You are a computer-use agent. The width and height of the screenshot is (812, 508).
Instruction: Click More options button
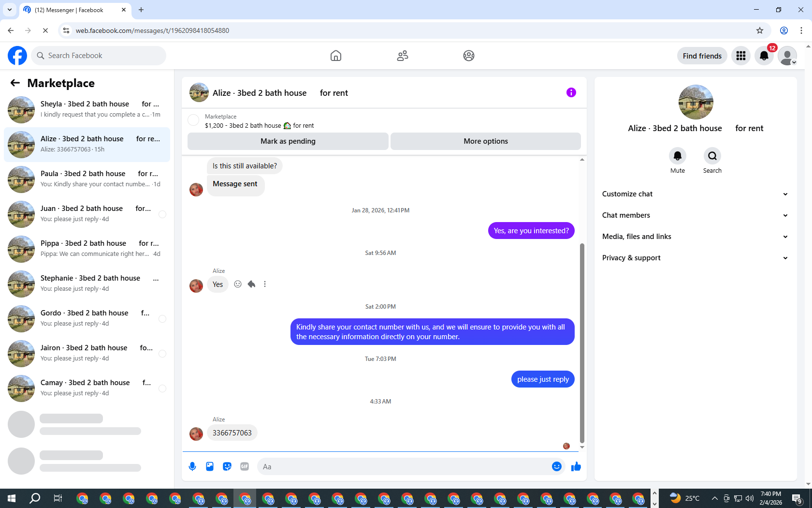pyautogui.click(x=486, y=141)
